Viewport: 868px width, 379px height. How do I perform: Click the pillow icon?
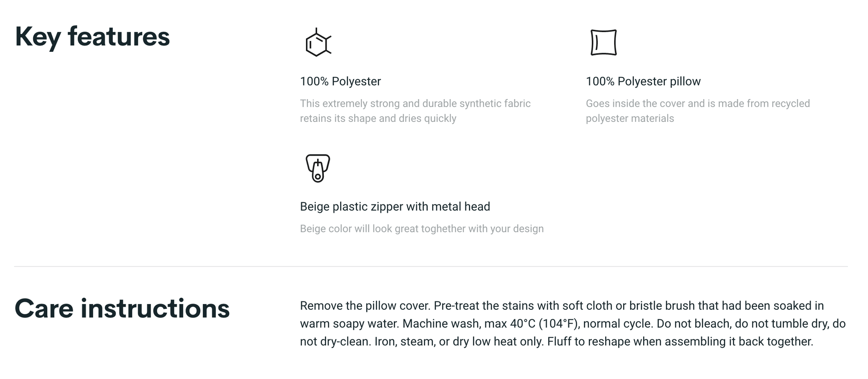point(603,43)
